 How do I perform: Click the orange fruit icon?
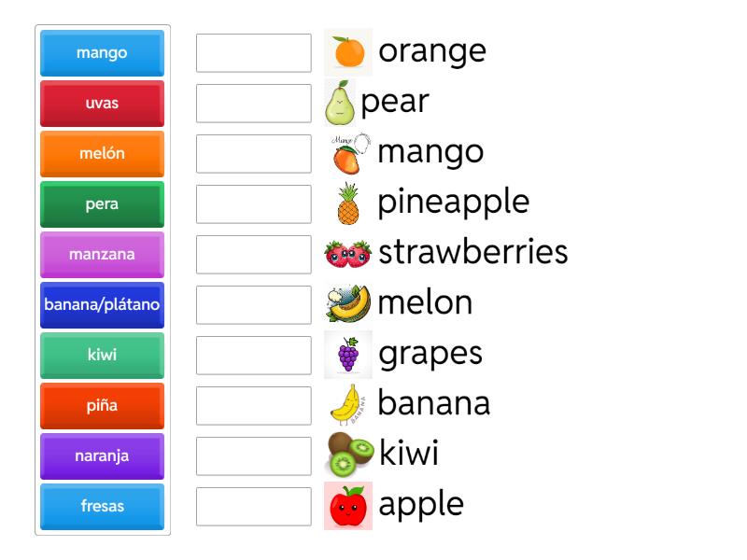point(345,51)
